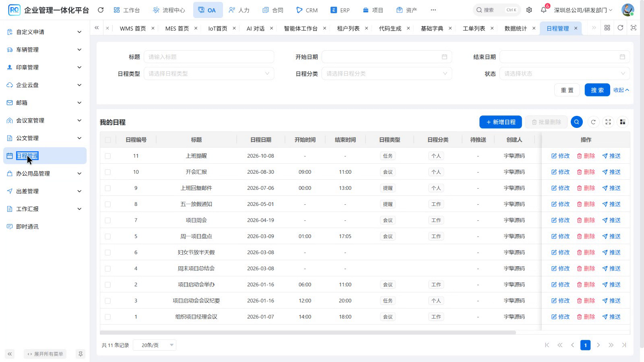The height and width of the screenshot is (362, 644).
Task: Click the user avatar picture
Action: 627,10
